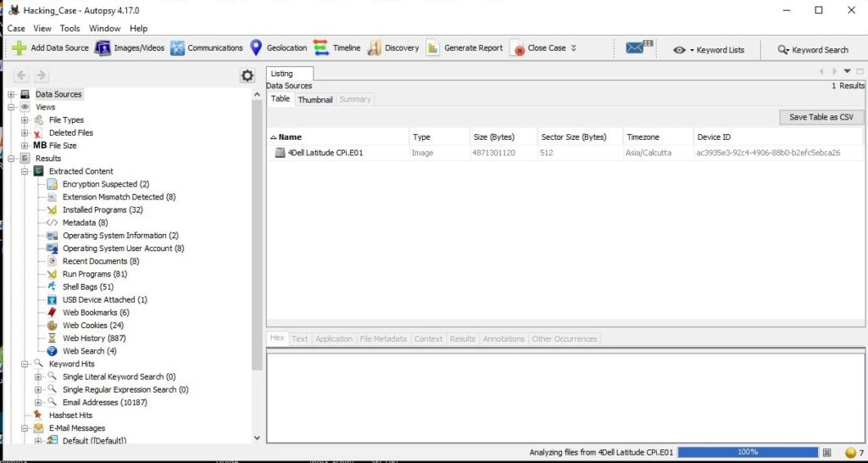The image size is (868, 463).
Task: Switch to the Thumbnail tab
Action: 315,100
